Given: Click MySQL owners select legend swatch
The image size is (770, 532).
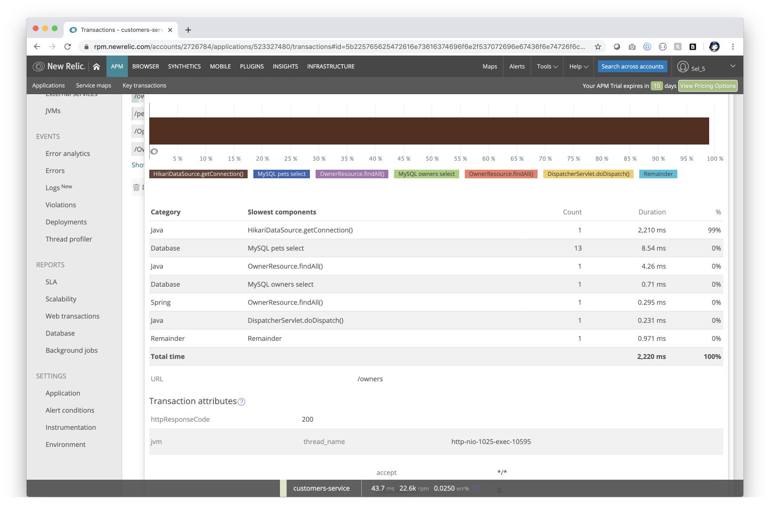Looking at the screenshot, I should 426,174.
